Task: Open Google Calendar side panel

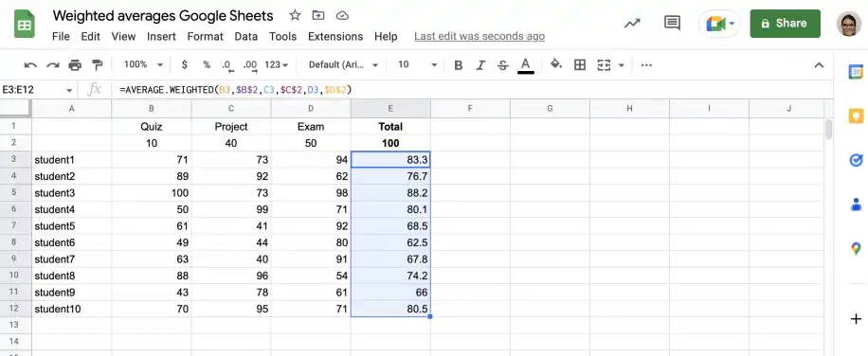Action: click(856, 72)
